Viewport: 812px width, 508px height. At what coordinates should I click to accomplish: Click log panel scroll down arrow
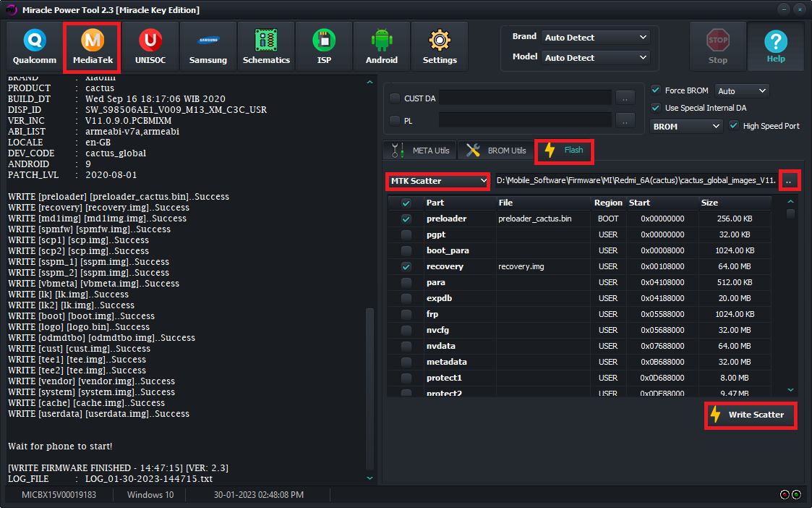[x=369, y=478]
